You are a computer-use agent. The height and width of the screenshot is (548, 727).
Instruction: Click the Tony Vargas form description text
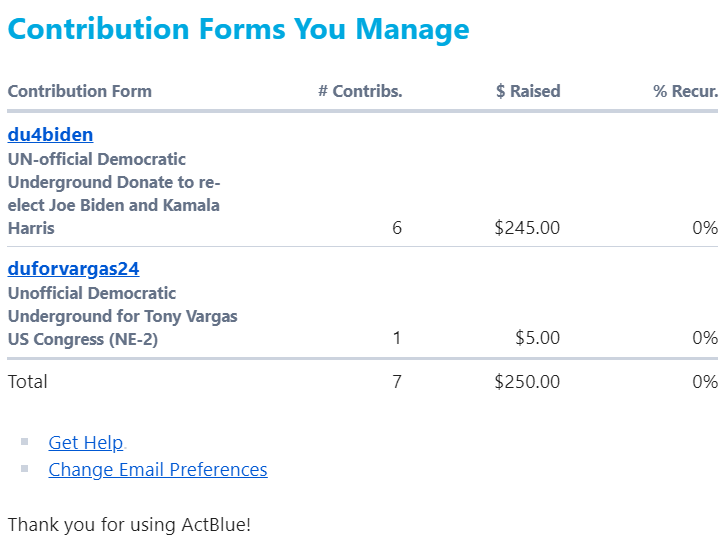(x=122, y=316)
